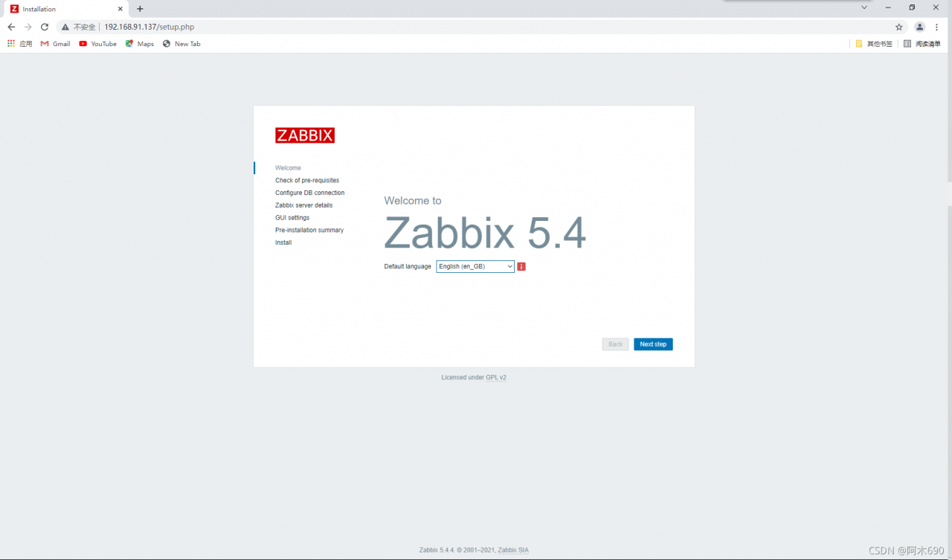Select the Install step
Viewport: 952px width, 560px height.
pos(283,242)
